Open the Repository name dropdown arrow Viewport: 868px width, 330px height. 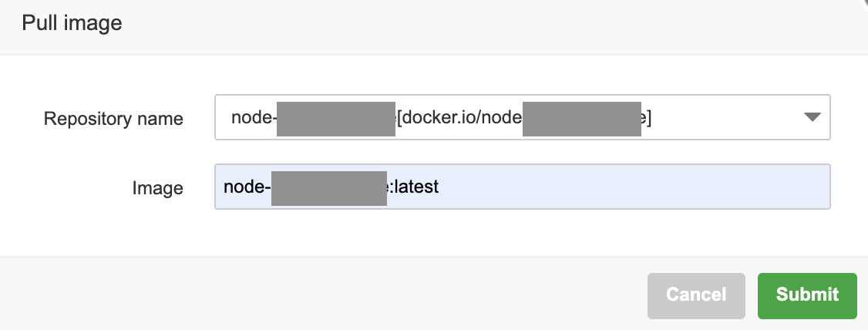(x=811, y=117)
